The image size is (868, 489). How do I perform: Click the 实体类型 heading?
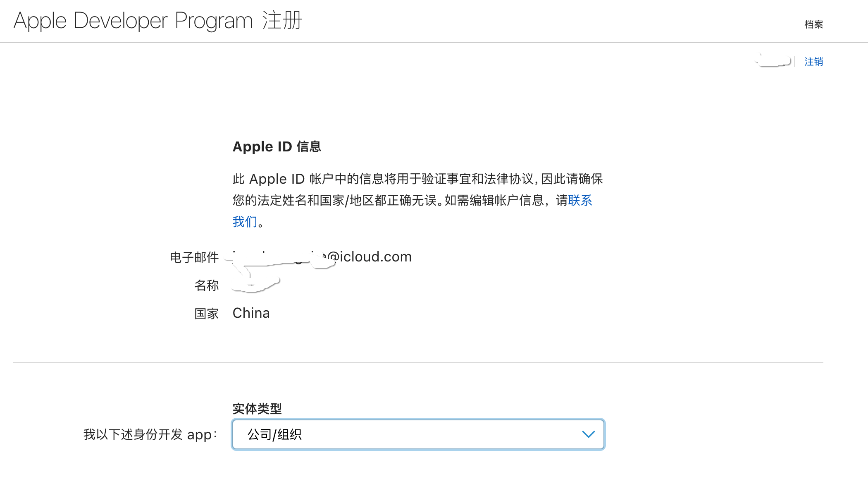257,409
